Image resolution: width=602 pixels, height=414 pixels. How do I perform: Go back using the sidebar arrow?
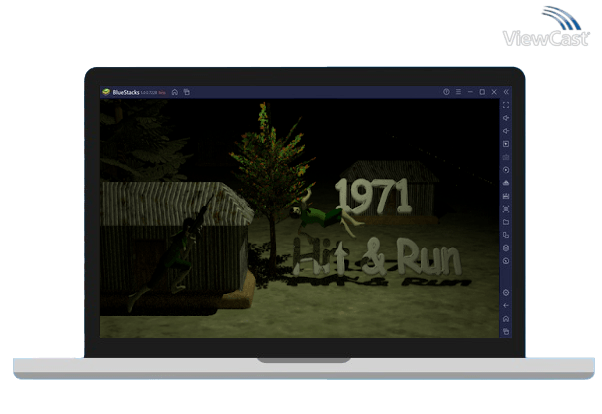506,305
